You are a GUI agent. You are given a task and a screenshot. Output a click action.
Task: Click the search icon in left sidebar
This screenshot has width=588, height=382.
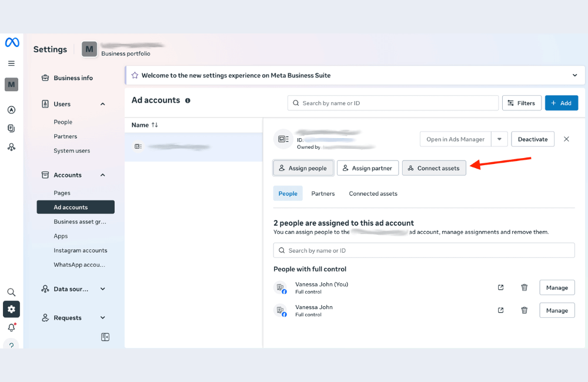click(x=11, y=291)
